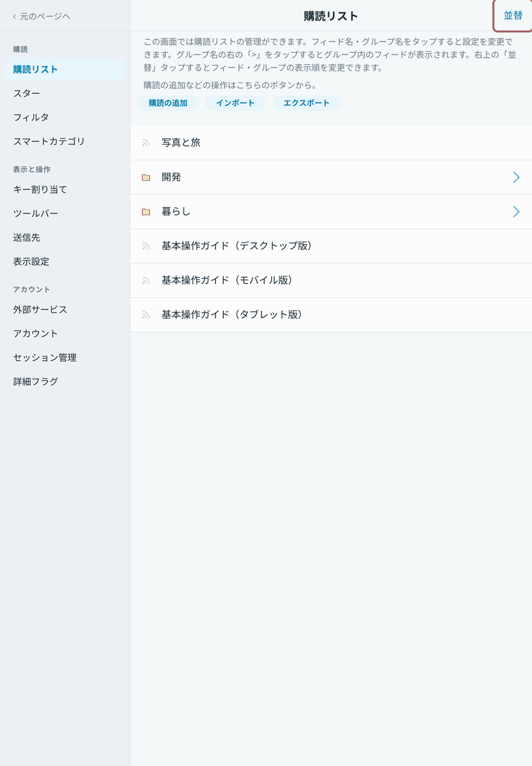Open 送信先 settings

(x=65, y=238)
